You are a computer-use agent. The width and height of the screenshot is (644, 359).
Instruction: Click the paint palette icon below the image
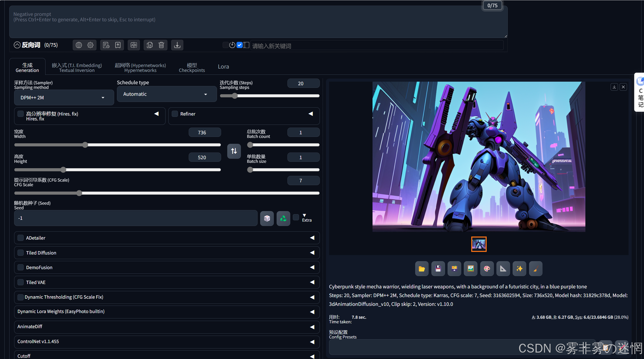pyautogui.click(x=487, y=269)
